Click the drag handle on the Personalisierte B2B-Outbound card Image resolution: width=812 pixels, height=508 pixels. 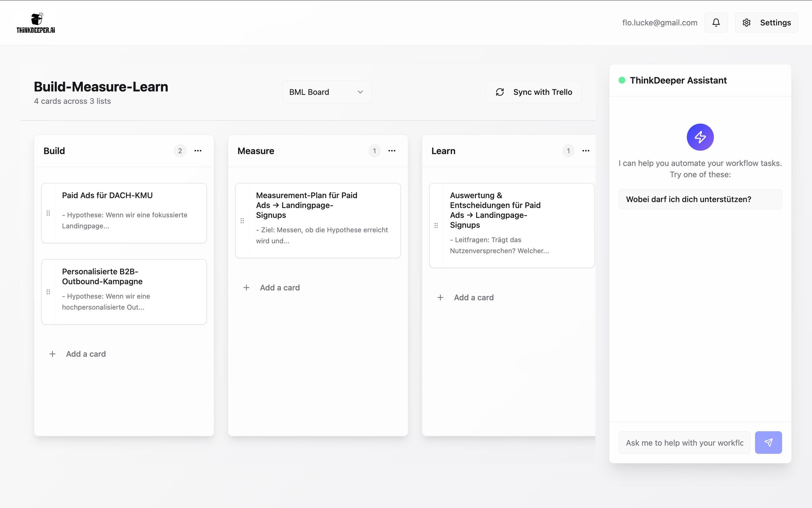click(48, 292)
